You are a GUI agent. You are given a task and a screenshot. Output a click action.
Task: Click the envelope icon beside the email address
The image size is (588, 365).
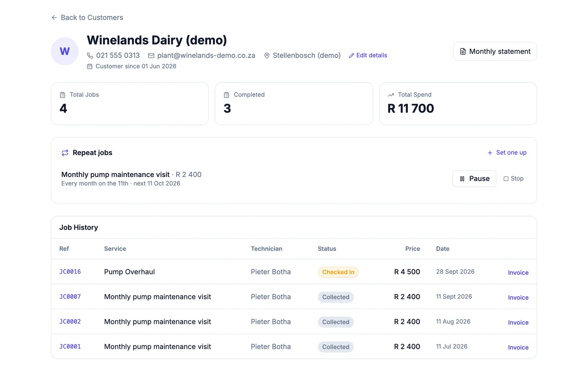[x=151, y=56]
